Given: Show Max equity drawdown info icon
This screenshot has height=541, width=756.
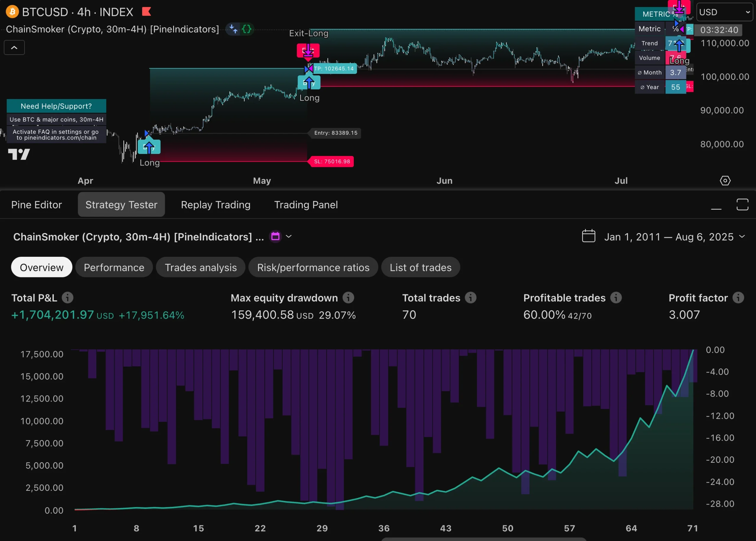Looking at the screenshot, I should coord(348,298).
